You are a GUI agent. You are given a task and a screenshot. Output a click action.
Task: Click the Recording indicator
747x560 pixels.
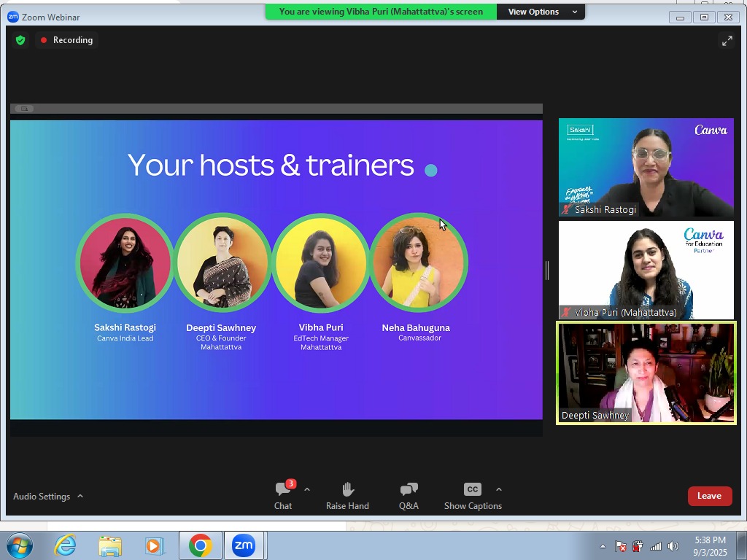click(66, 40)
